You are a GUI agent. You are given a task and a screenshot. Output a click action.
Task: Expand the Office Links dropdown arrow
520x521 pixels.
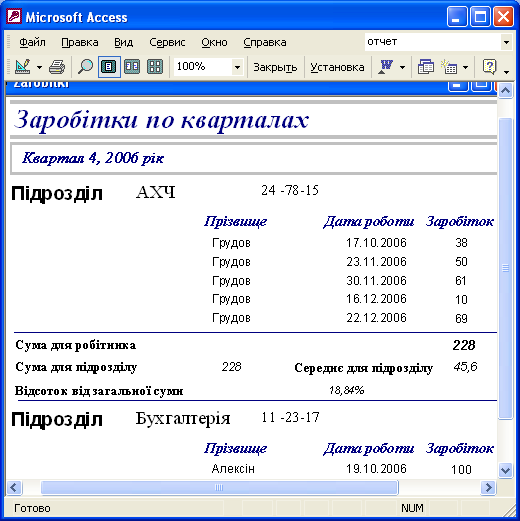[402, 67]
